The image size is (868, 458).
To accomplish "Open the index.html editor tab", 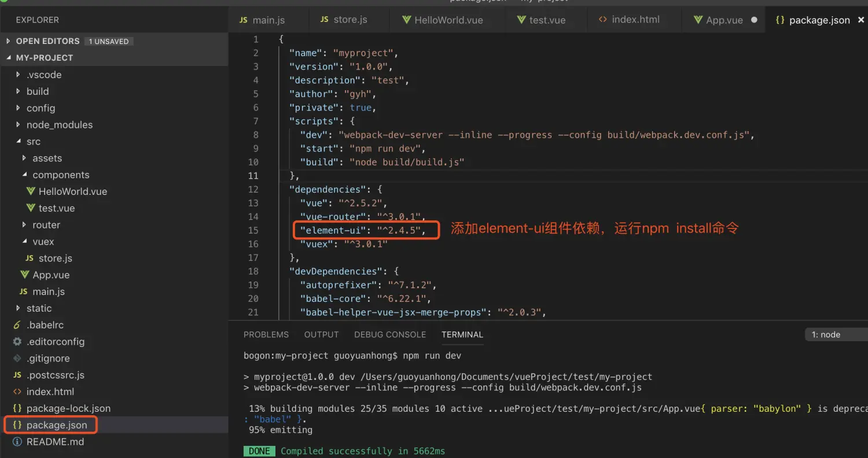I will [x=635, y=19].
